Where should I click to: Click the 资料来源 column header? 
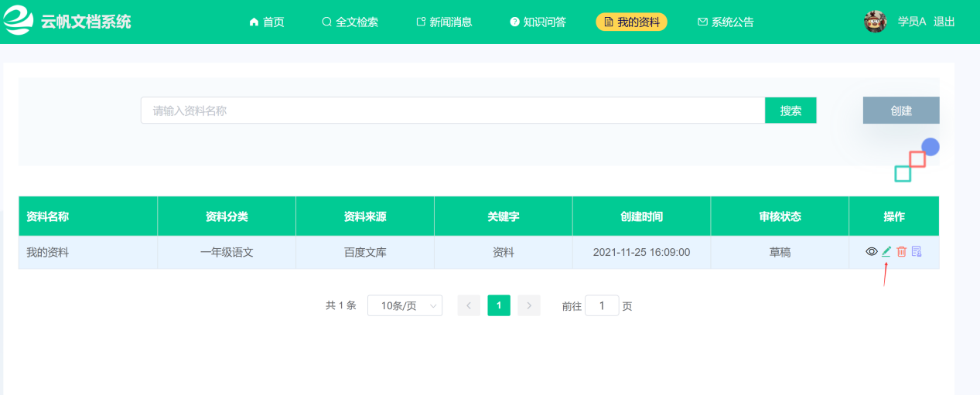click(x=365, y=216)
